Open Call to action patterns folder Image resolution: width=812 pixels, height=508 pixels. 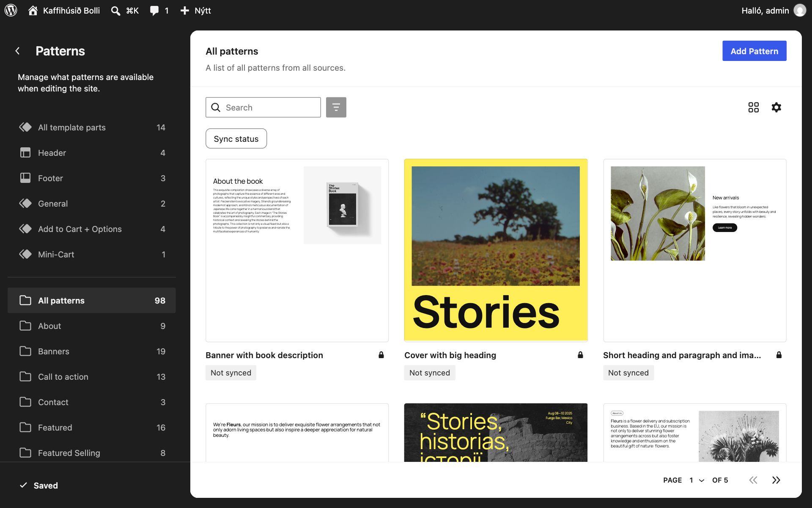[92, 377]
